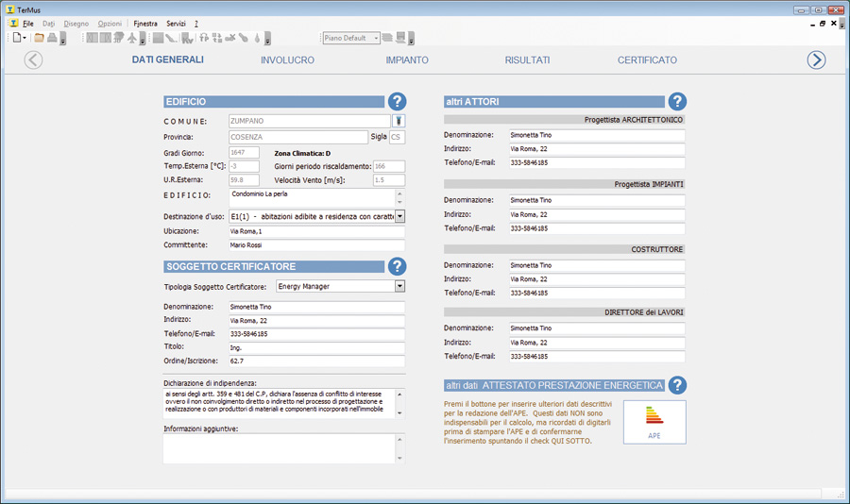Click the airplane-shaped toolbar icon
The width and height of the screenshot is (850, 504).
point(132,38)
